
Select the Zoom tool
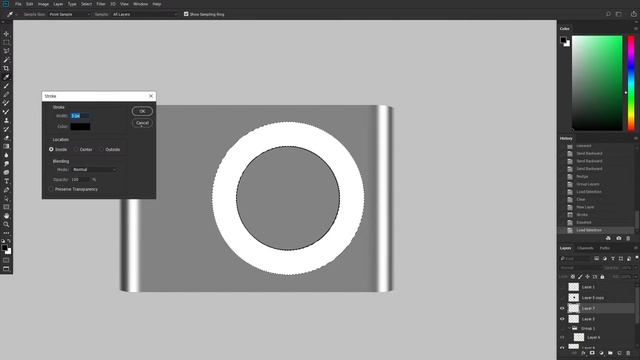click(x=6, y=224)
